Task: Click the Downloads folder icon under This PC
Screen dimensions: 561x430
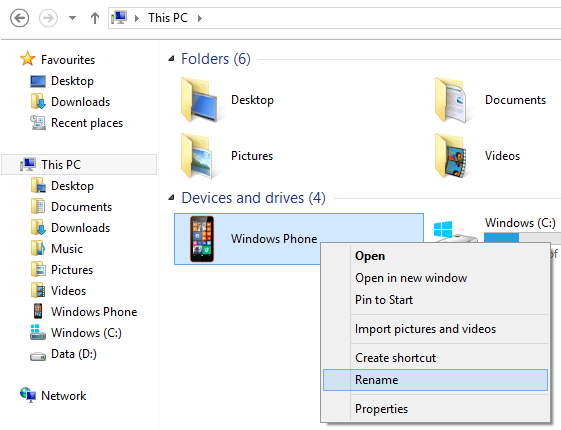Action: (x=38, y=228)
